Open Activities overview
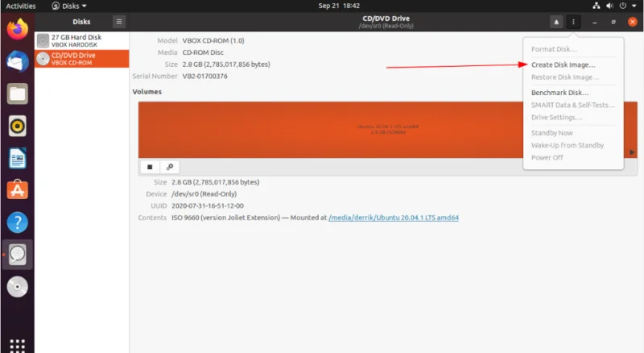The height and width of the screenshot is (353, 644). 21,6
